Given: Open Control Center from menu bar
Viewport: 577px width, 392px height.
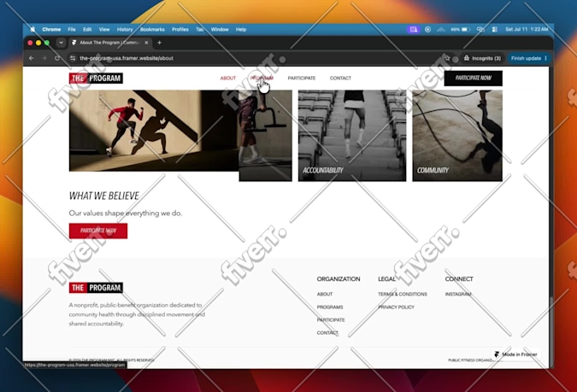Looking at the screenshot, I should coord(495,29).
